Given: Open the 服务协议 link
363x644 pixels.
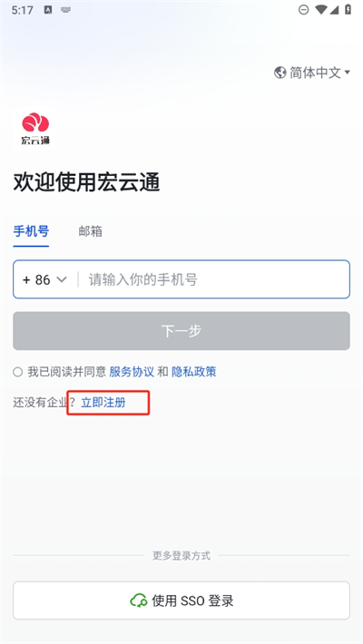Looking at the screenshot, I should coord(132,372).
